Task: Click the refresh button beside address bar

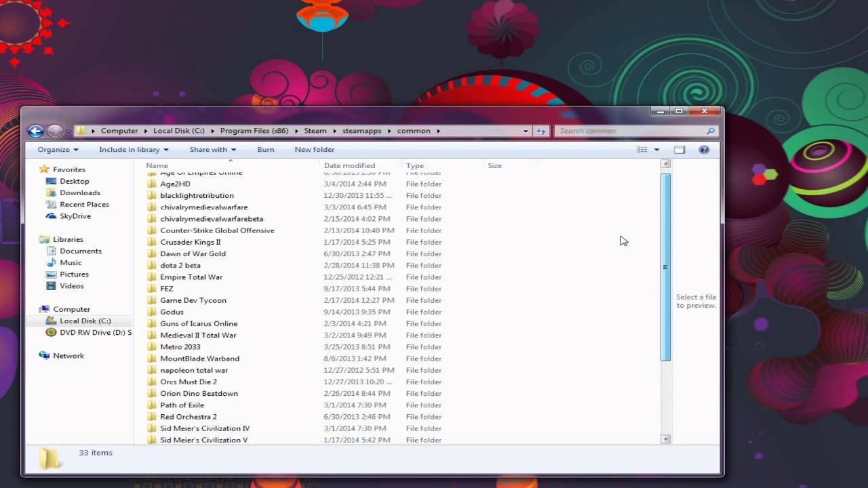Action: click(x=541, y=131)
